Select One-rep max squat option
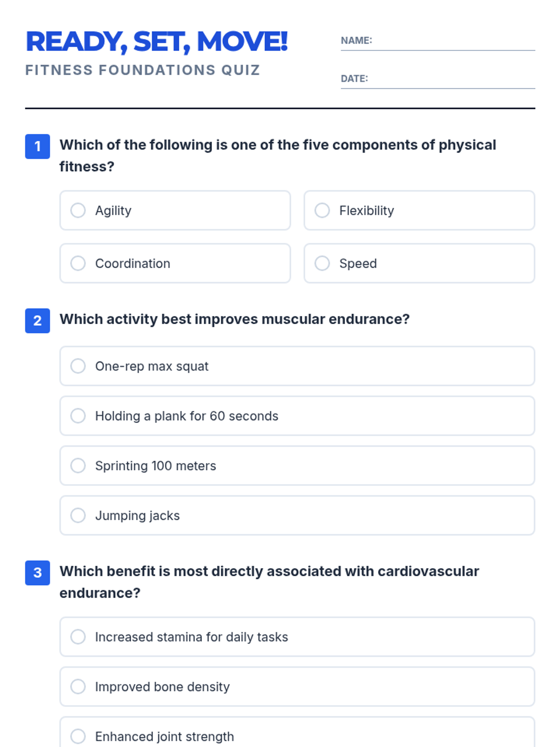560x747 pixels. coord(78,366)
